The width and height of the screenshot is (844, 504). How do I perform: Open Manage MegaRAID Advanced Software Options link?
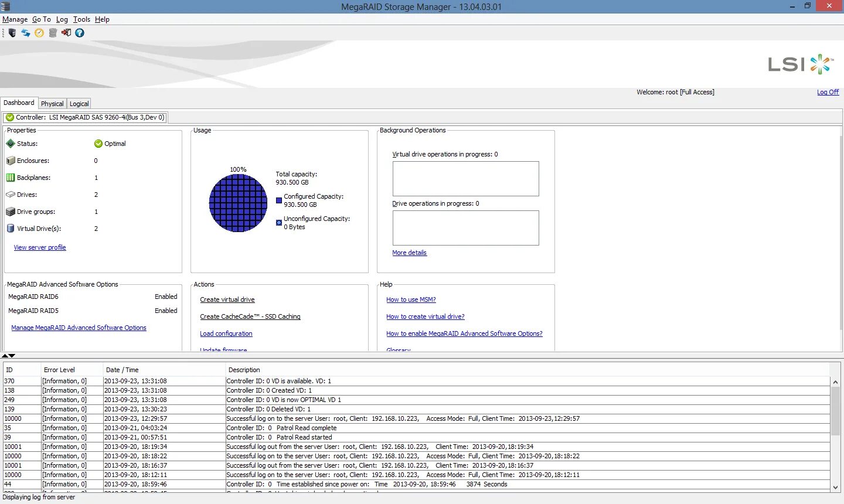click(79, 328)
